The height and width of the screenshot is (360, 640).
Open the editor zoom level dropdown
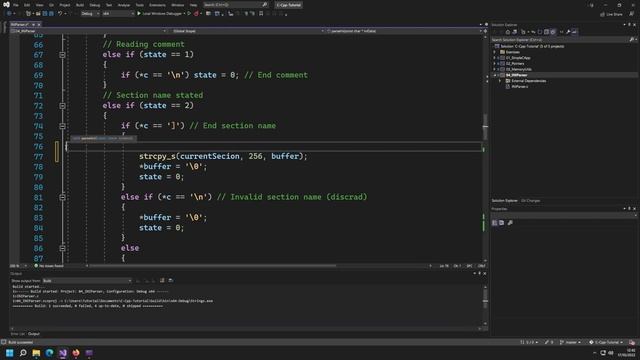[19, 266]
